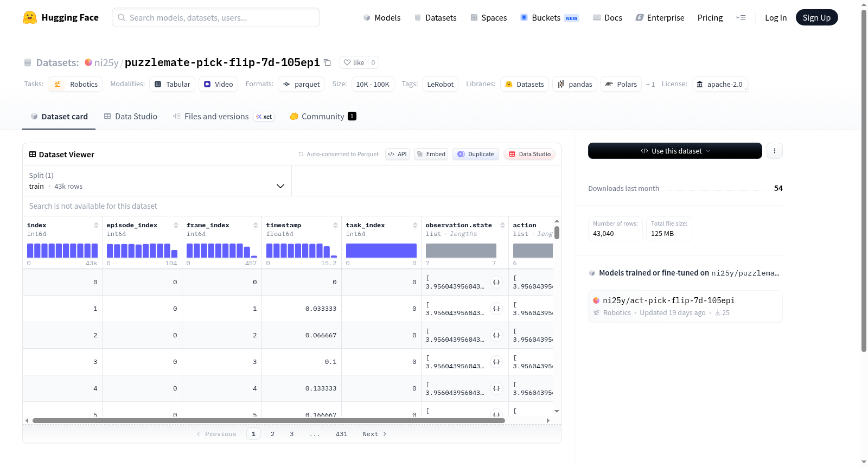Open the Community tab
The height and width of the screenshot is (467, 868).
[323, 116]
